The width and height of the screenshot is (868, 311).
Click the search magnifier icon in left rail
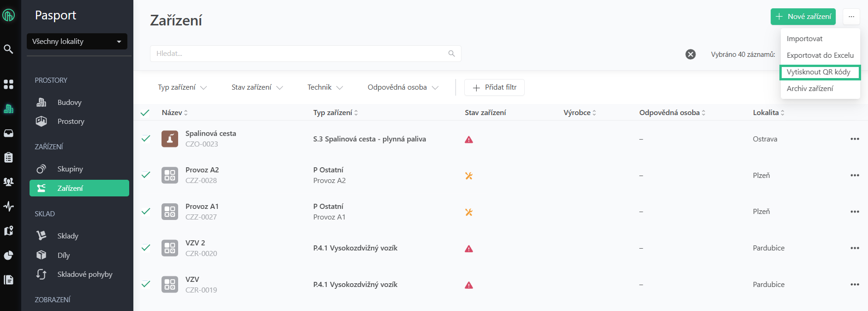(x=8, y=49)
